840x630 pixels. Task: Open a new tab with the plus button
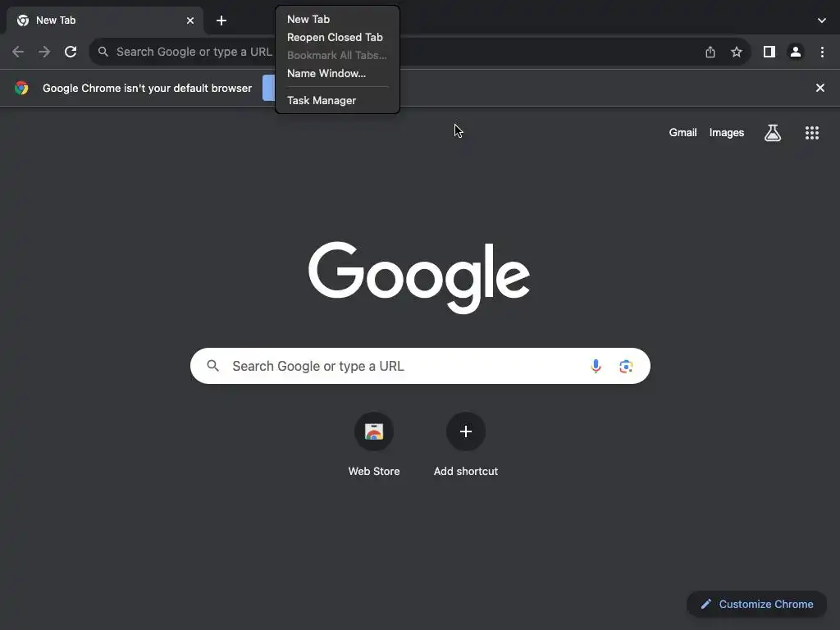(221, 21)
